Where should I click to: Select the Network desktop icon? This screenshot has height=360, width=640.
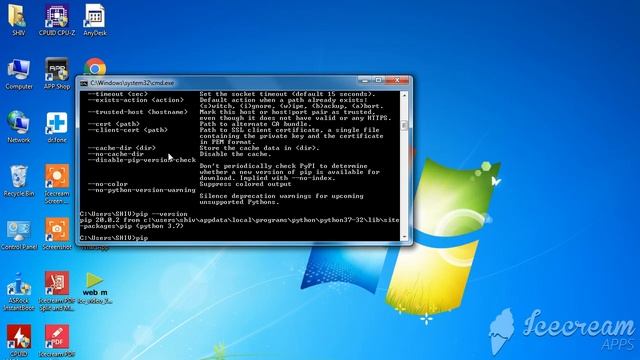[x=18, y=127]
